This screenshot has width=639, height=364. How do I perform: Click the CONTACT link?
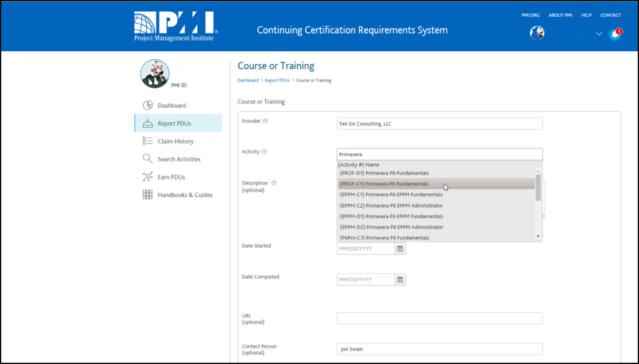[610, 15]
